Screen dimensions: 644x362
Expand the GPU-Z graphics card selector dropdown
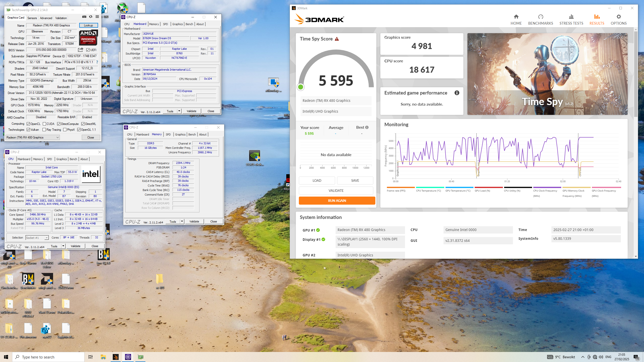(x=58, y=137)
